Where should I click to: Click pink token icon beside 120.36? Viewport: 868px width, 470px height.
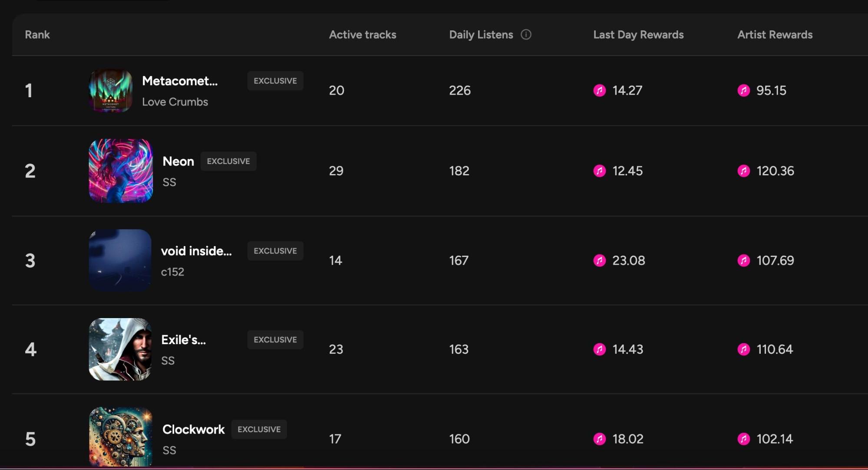coord(744,171)
